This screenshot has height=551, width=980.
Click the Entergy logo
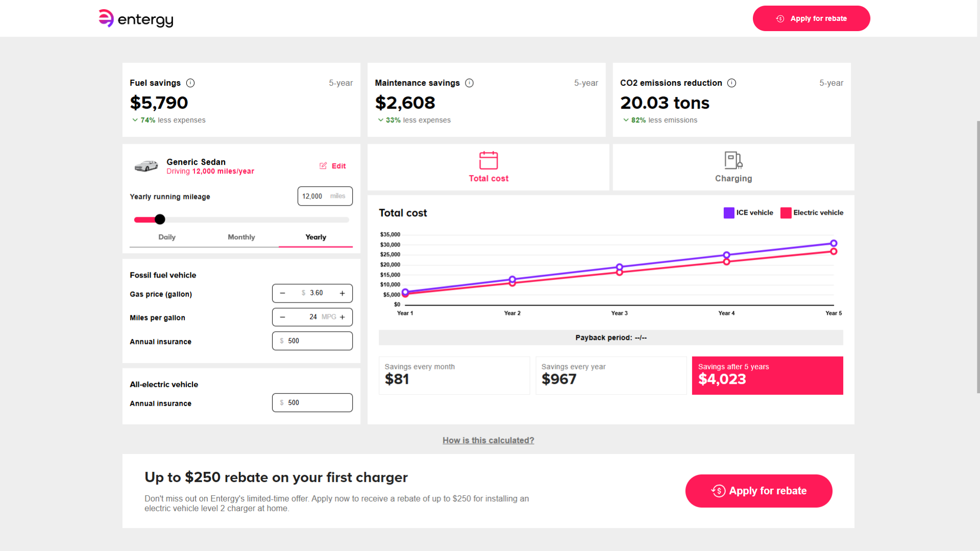[136, 19]
